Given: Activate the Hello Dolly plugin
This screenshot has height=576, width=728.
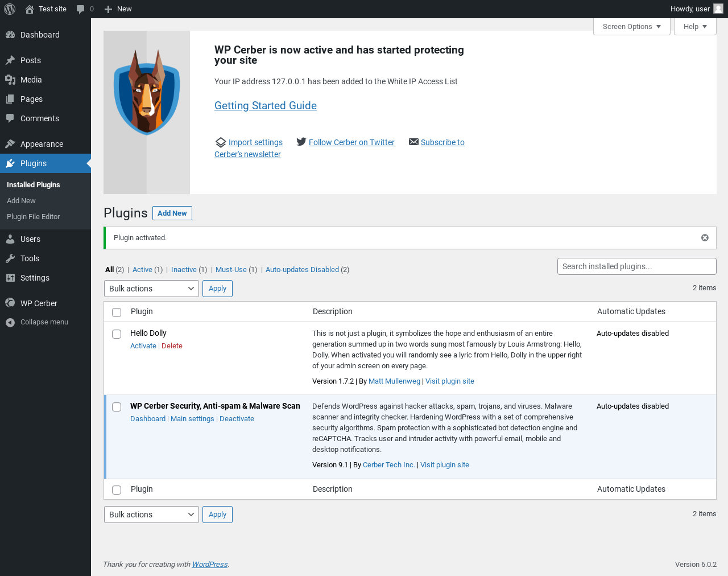Looking at the screenshot, I should (x=143, y=346).
